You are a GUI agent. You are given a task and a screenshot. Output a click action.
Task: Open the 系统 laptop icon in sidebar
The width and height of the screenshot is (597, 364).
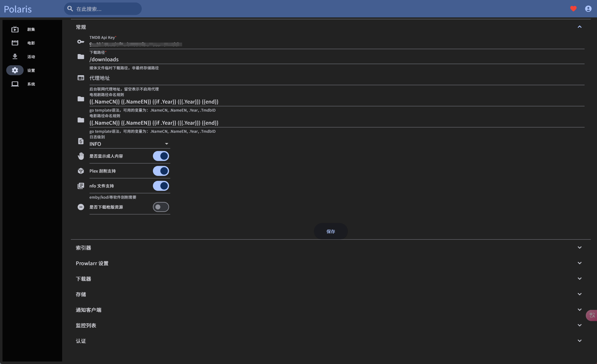tap(15, 84)
